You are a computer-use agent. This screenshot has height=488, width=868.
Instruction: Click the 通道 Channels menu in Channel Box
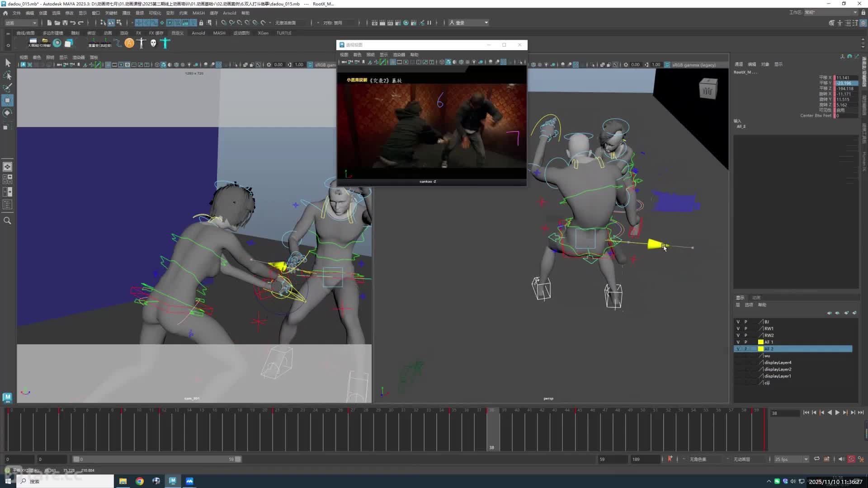click(x=739, y=64)
